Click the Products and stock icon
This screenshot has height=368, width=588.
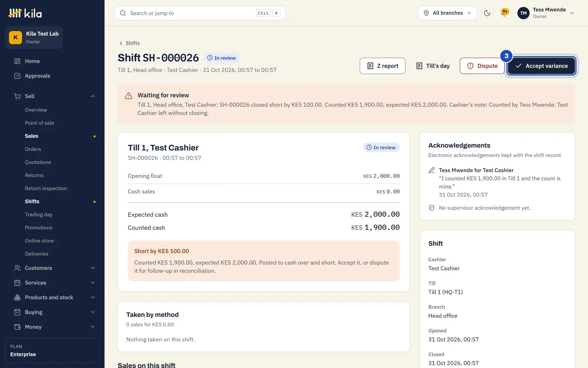pyautogui.click(x=17, y=297)
